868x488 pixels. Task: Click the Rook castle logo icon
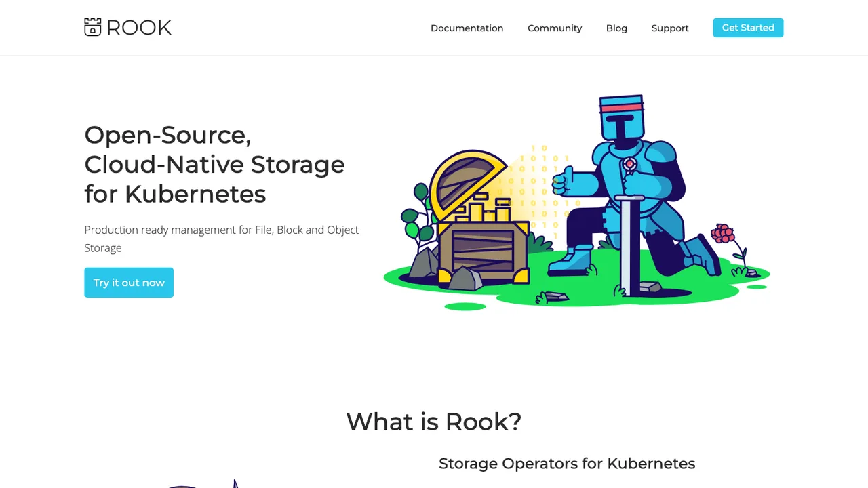tap(92, 27)
